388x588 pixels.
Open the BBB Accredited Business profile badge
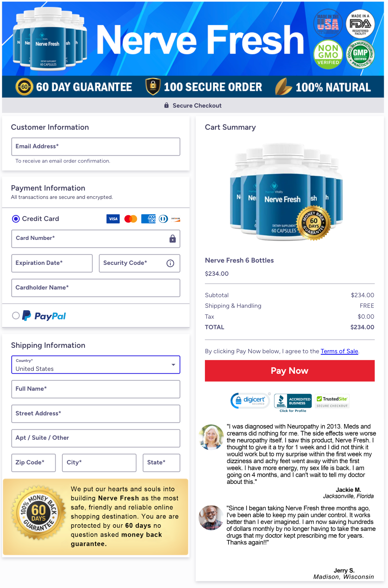click(293, 402)
